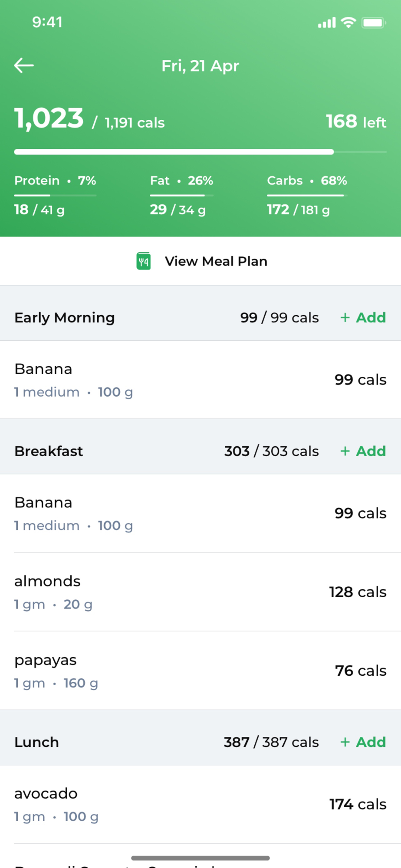This screenshot has height=868, width=401.
Task: Add food to Early Morning
Action: tap(363, 318)
